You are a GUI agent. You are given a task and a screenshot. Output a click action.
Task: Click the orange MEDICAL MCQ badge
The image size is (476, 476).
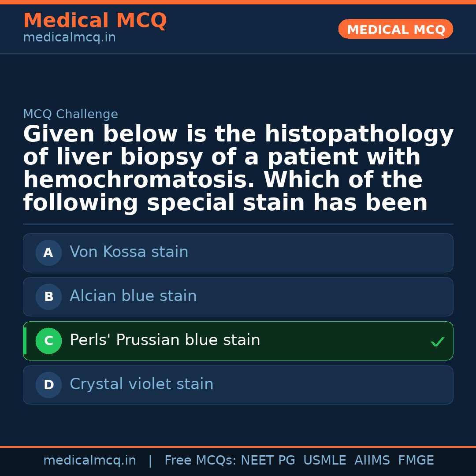pos(396,30)
